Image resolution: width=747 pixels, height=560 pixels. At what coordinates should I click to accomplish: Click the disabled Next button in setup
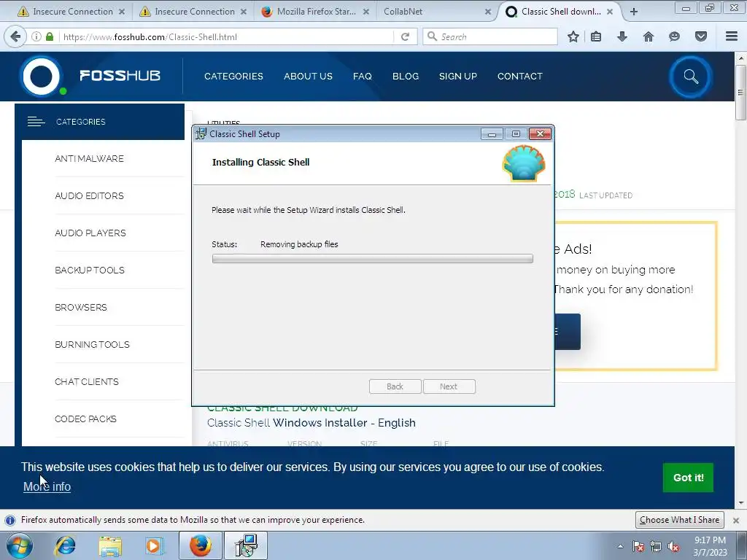click(x=449, y=386)
